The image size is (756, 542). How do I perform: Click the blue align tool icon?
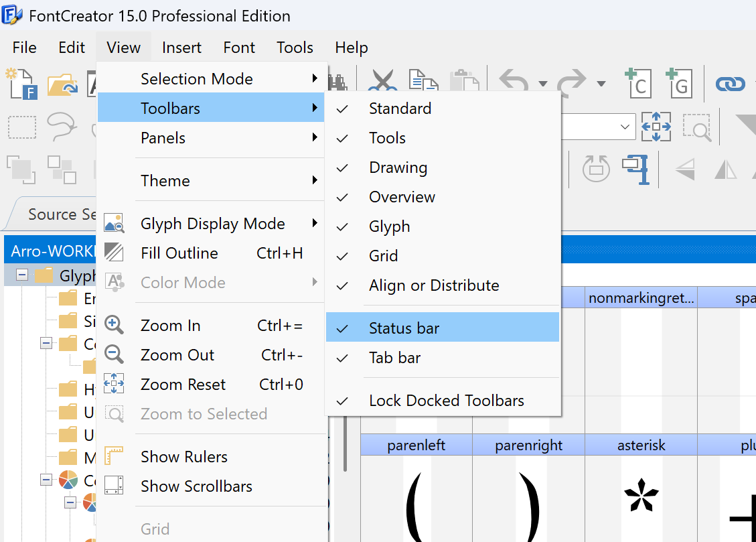[636, 170]
